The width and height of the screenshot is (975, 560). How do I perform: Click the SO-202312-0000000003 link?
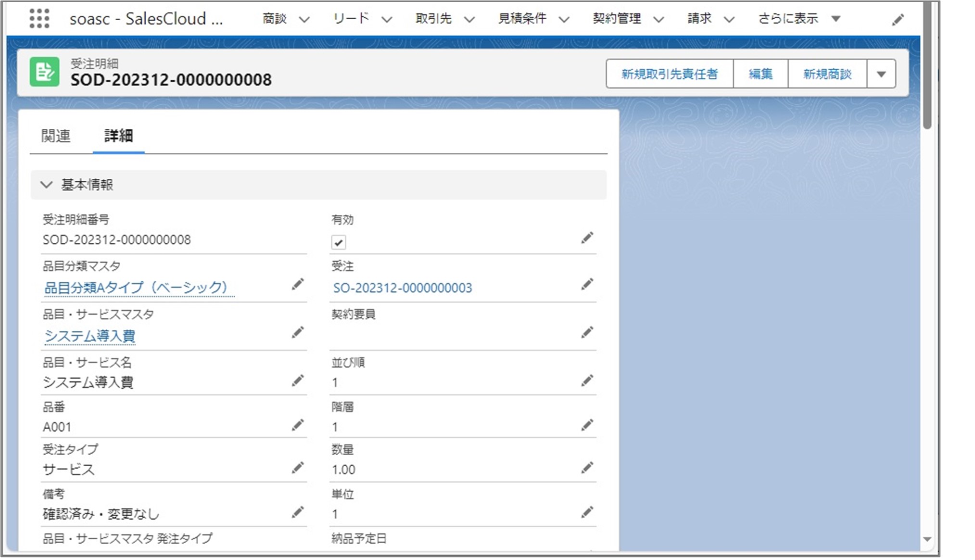403,288
